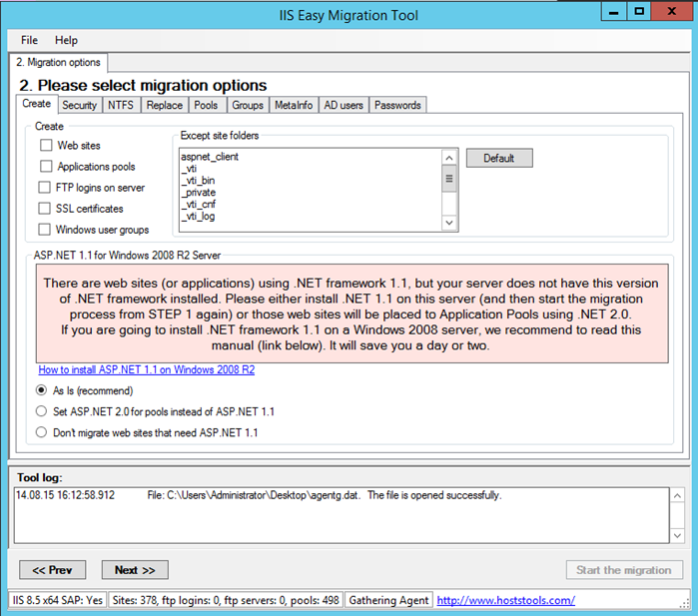Click the Next >> button

(135, 570)
